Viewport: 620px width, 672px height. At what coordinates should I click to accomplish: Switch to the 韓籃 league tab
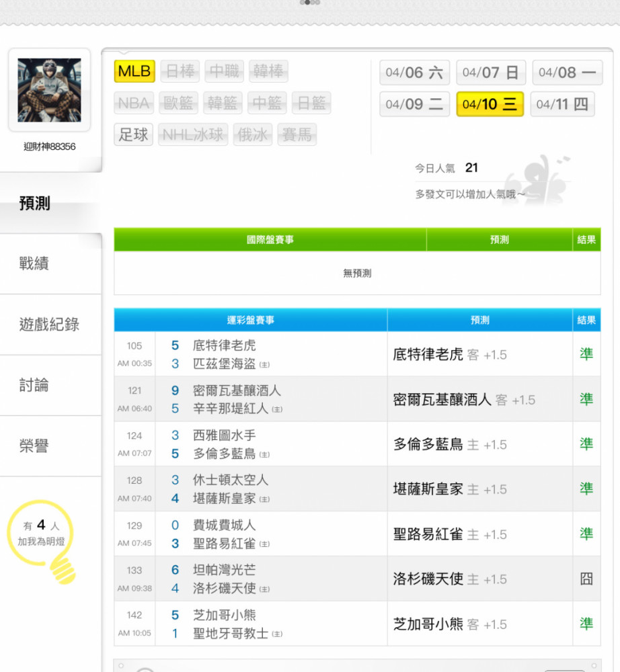[223, 103]
